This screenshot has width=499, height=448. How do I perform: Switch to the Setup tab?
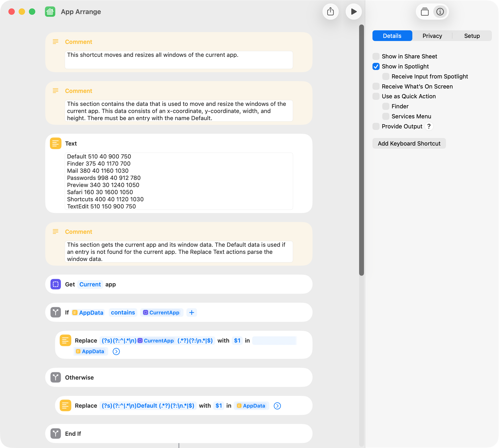[x=472, y=36]
